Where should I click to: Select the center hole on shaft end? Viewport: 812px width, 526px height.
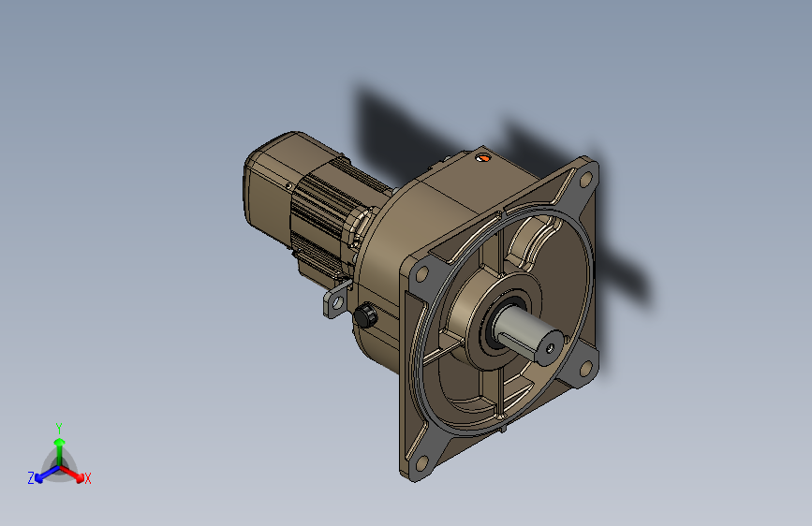point(550,349)
